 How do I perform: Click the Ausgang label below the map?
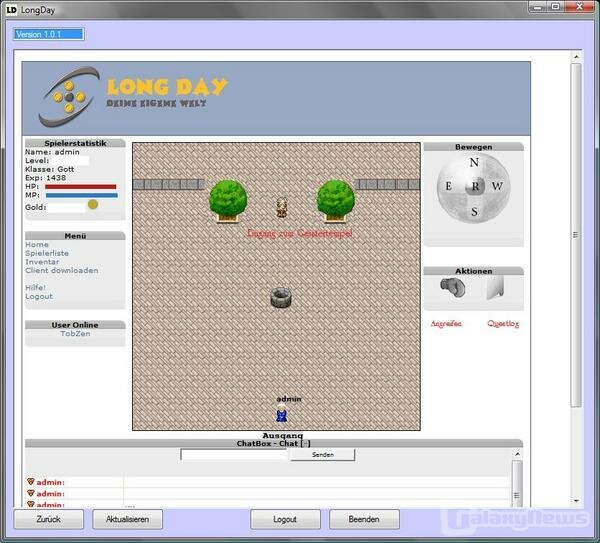(x=283, y=435)
